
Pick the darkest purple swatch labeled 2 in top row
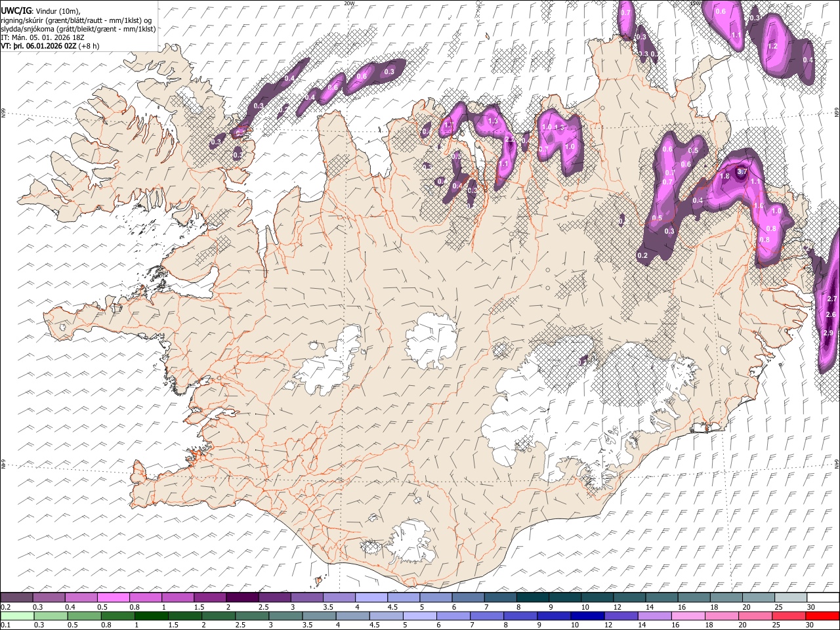(x=242, y=597)
